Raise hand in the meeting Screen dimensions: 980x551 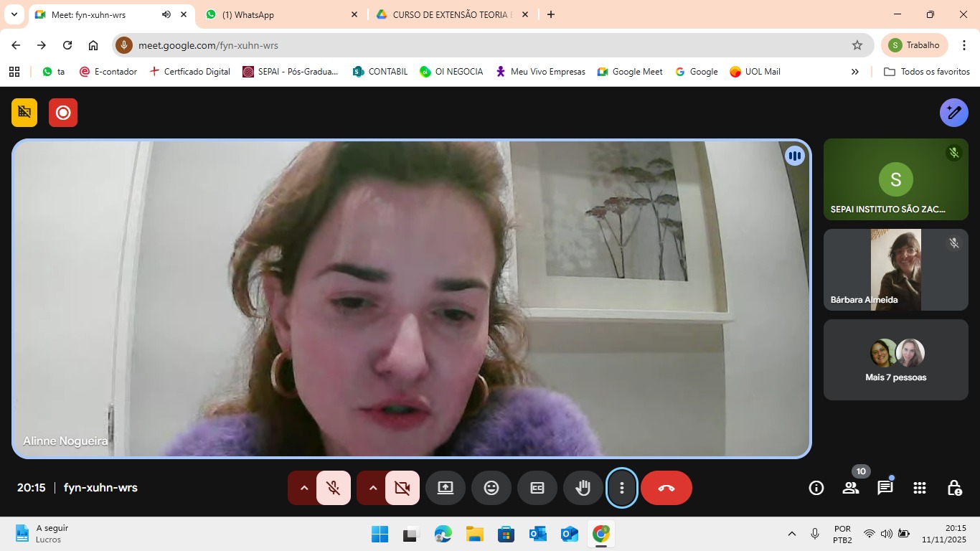(x=583, y=488)
